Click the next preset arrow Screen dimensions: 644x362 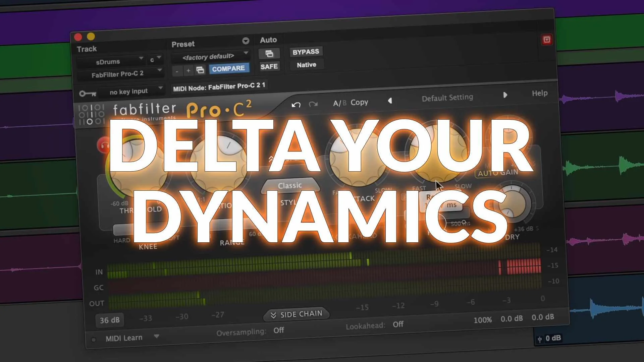pos(505,95)
